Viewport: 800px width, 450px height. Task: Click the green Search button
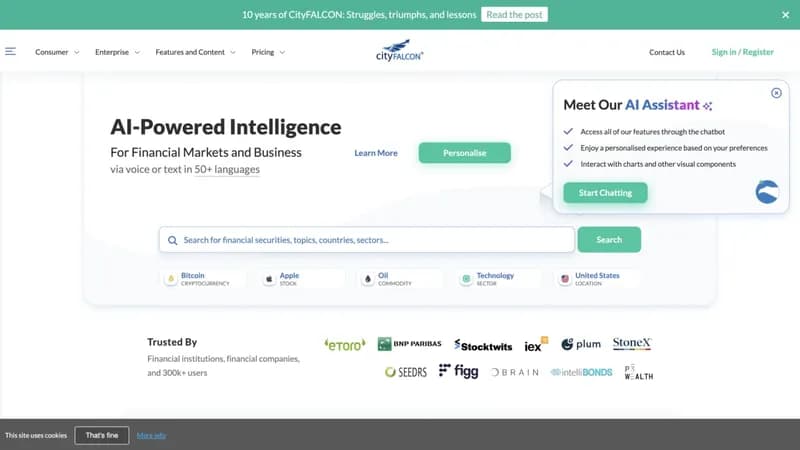[x=609, y=240]
